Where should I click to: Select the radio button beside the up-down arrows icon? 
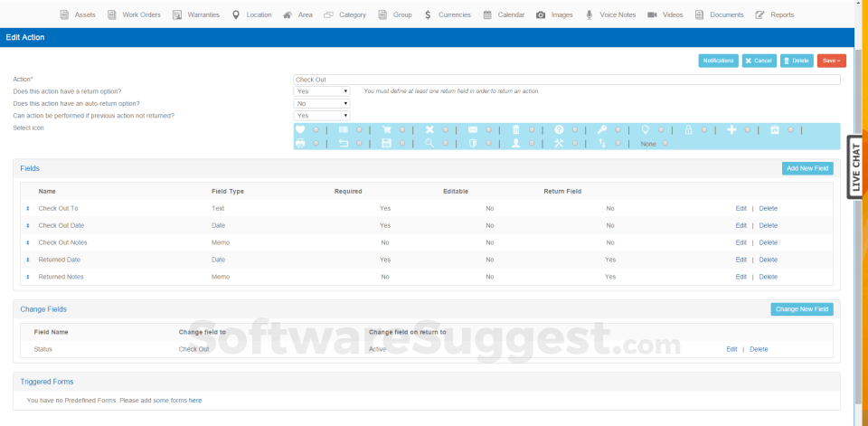point(618,144)
